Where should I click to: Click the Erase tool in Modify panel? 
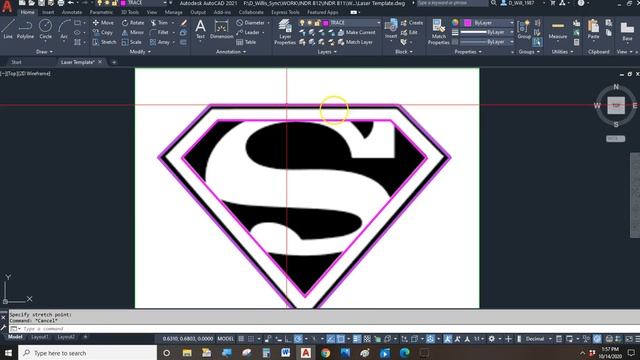pyautogui.click(x=184, y=23)
